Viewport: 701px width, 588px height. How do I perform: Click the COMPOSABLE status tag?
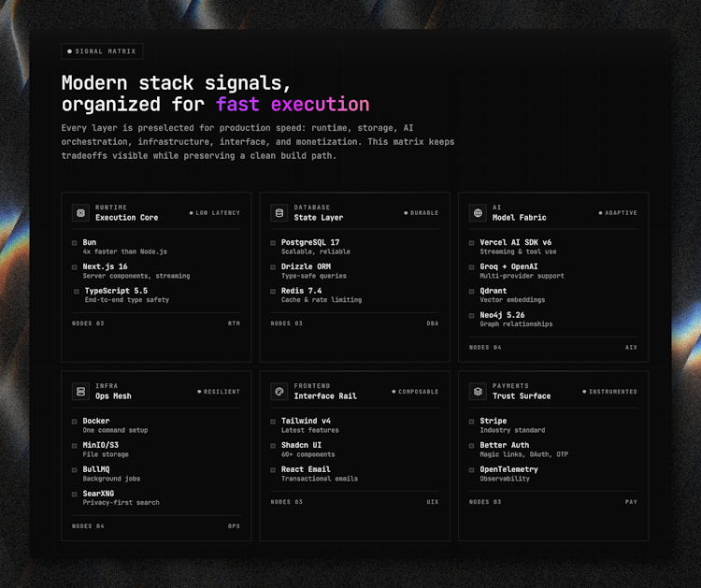click(x=415, y=392)
